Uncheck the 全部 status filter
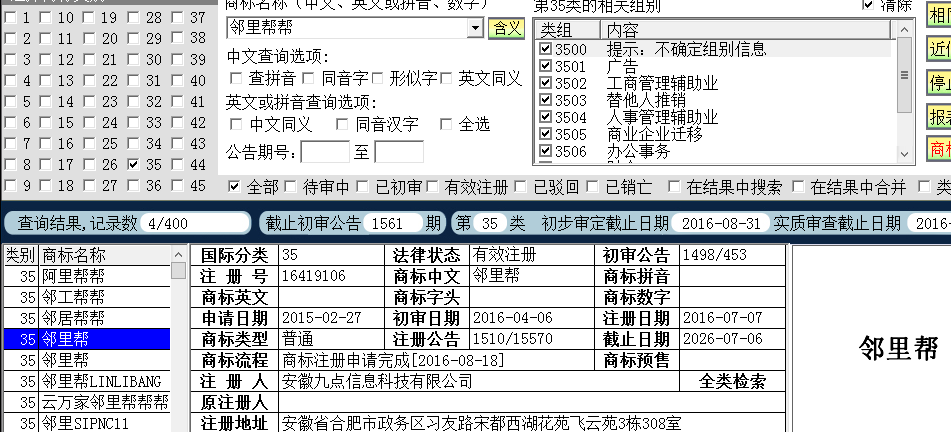Image resolution: width=951 pixels, height=432 pixels. click(x=234, y=186)
